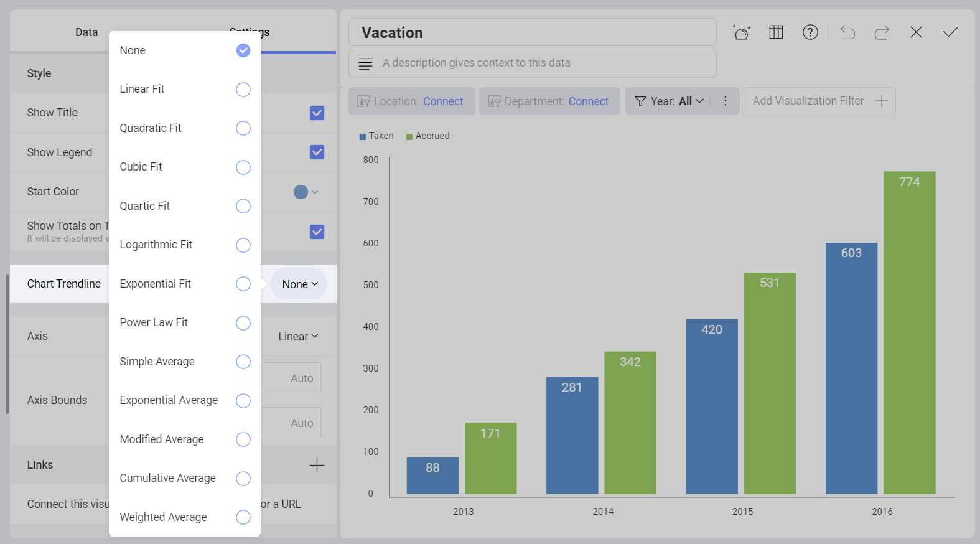Click the settings panel scrollbar

[x=7, y=344]
